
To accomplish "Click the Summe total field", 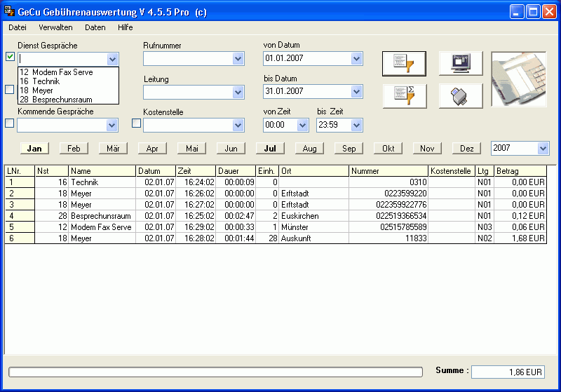I will [x=508, y=372].
